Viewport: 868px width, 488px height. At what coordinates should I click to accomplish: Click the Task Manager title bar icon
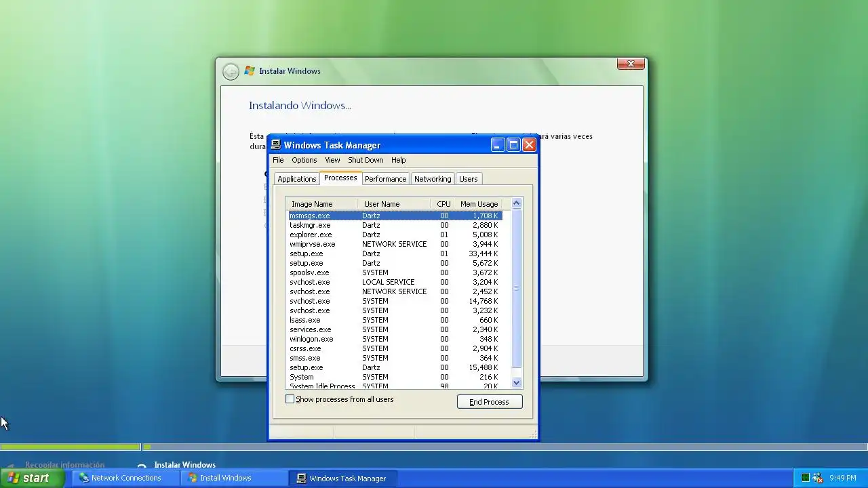click(x=276, y=144)
